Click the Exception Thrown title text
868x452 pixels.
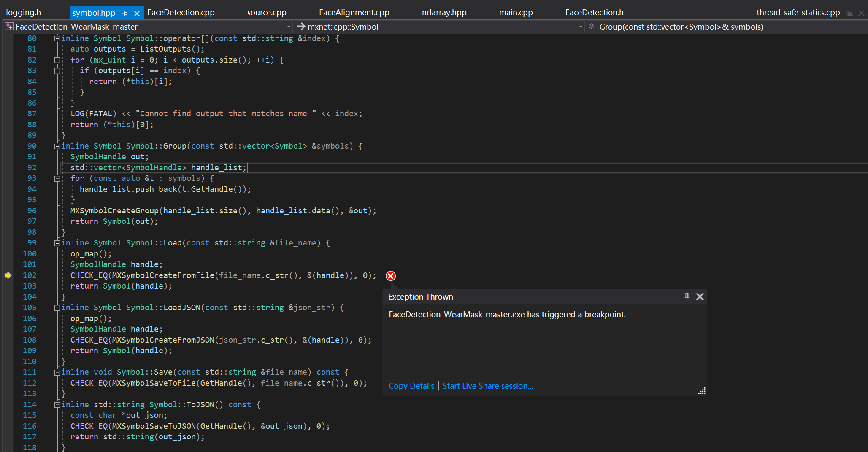(421, 297)
